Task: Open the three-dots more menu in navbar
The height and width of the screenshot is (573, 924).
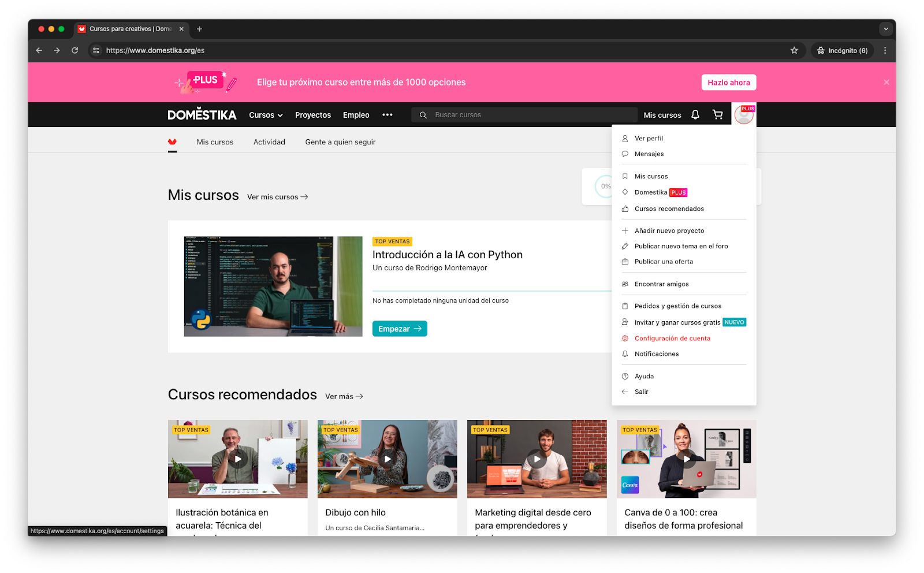Action: point(388,115)
